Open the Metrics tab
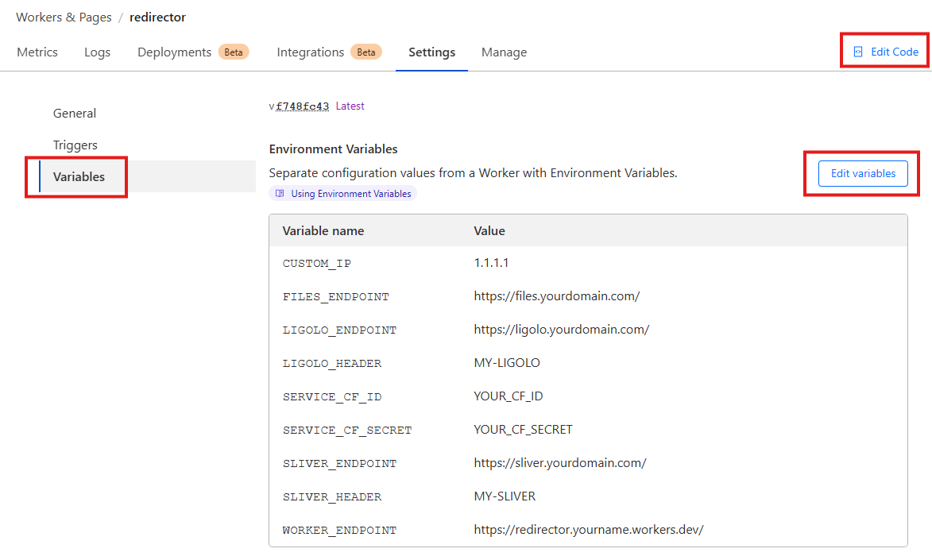The image size is (932, 560). [x=37, y=52]
